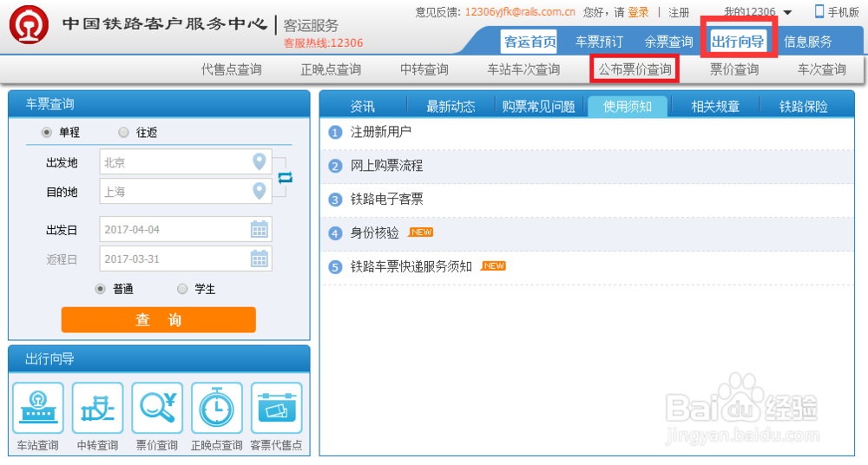Switch to 相关规章 tab
The height and width of the screenshot is (465, 868).
715,107
